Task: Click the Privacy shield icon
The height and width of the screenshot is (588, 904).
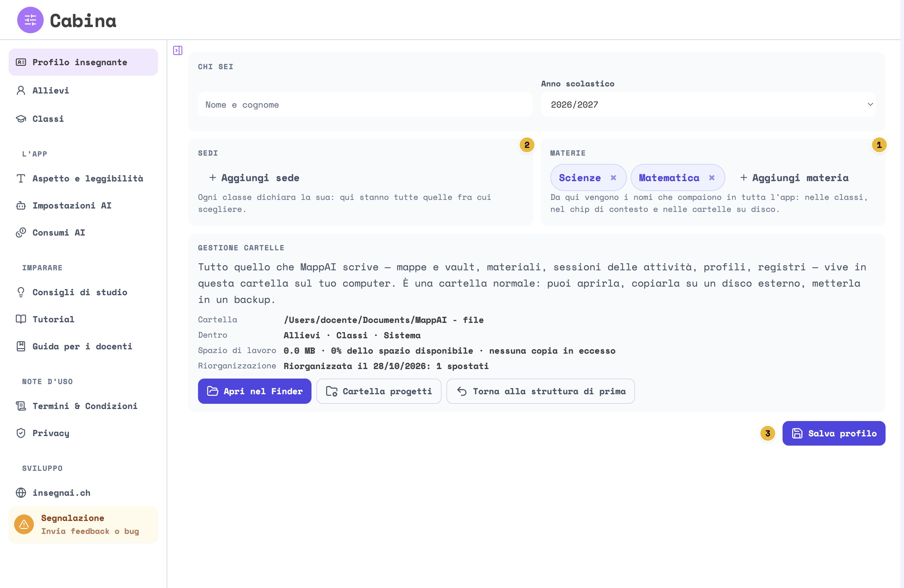Action: click(21, 433)
